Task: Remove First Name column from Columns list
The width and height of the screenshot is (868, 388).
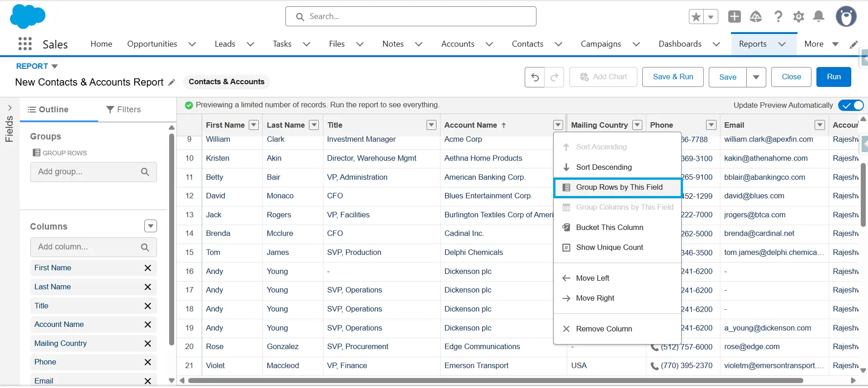Action: click(147, 268)
